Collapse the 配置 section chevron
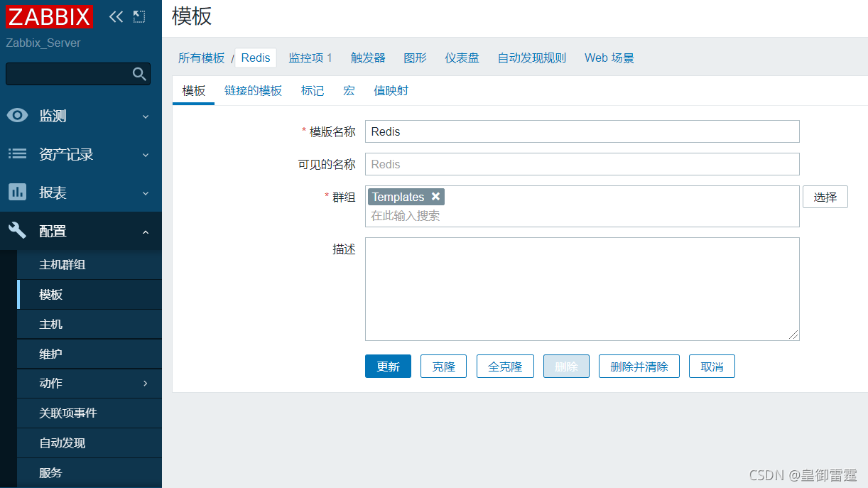 click(x=146, y=231)
